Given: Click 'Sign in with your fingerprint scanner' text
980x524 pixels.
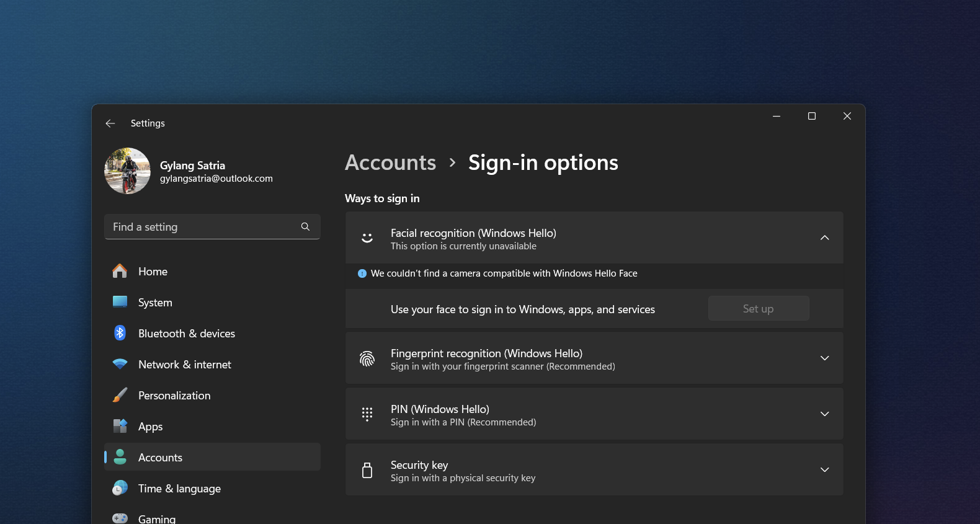Looking at the screenshot, I should (x=503, y=366).
